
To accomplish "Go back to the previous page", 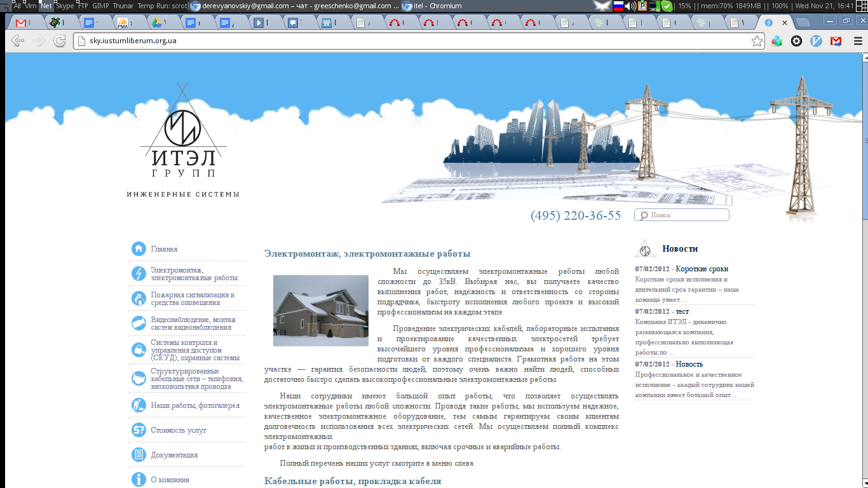I will tap(18, 41).
